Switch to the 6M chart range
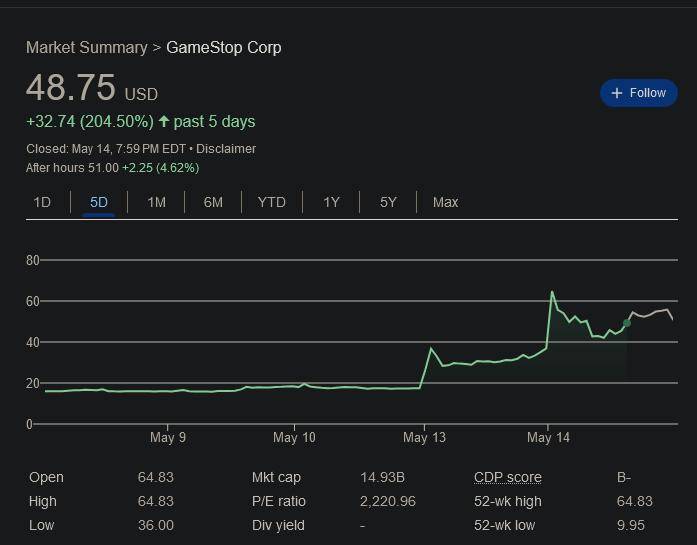 pyautogui.click(x=213, y=202)
